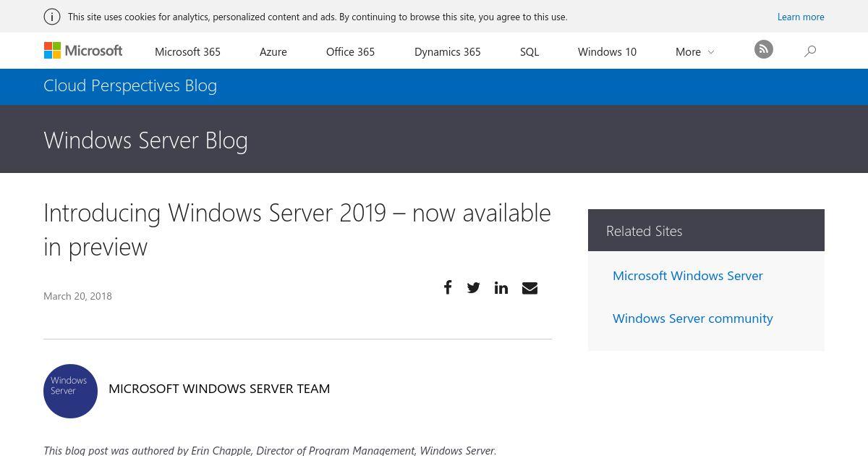Expand the More navigation dropdown
This screenshot has width=868, height=456.
[x=695, y=51]
